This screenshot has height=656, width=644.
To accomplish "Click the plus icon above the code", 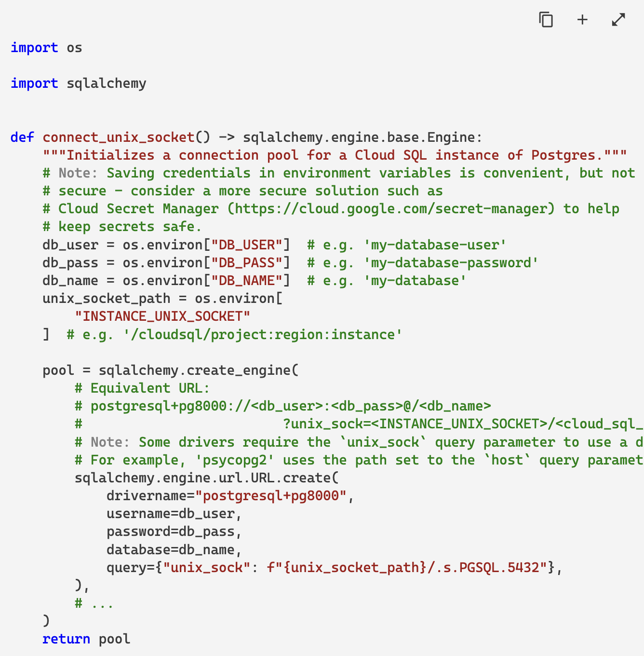I will click(x=582, y=20).
